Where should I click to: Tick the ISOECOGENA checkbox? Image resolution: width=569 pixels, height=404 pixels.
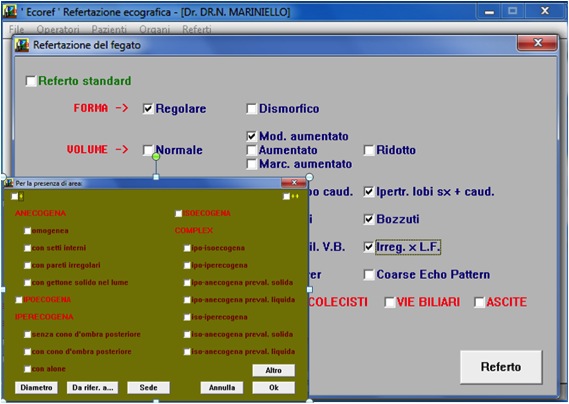pos(179,213)
